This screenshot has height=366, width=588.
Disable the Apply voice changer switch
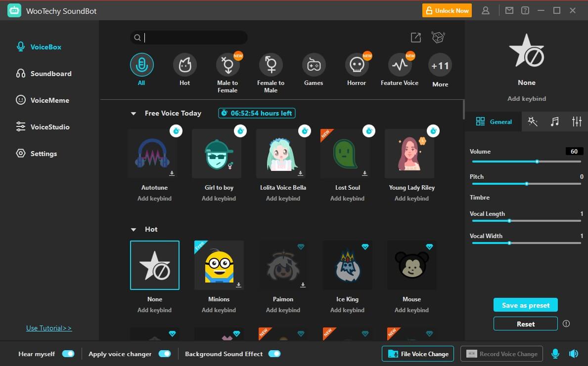164,354
